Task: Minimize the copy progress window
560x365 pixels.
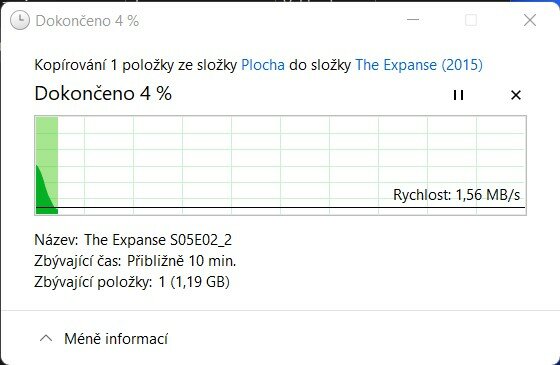Action: 413,20
